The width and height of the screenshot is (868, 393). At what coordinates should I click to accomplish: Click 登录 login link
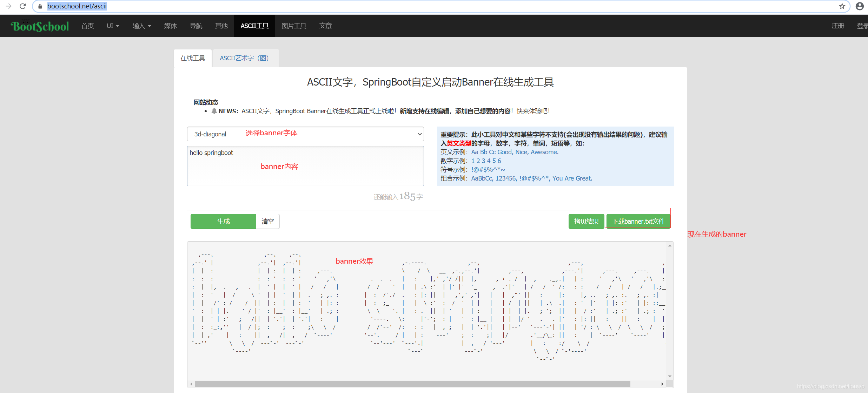862,26
